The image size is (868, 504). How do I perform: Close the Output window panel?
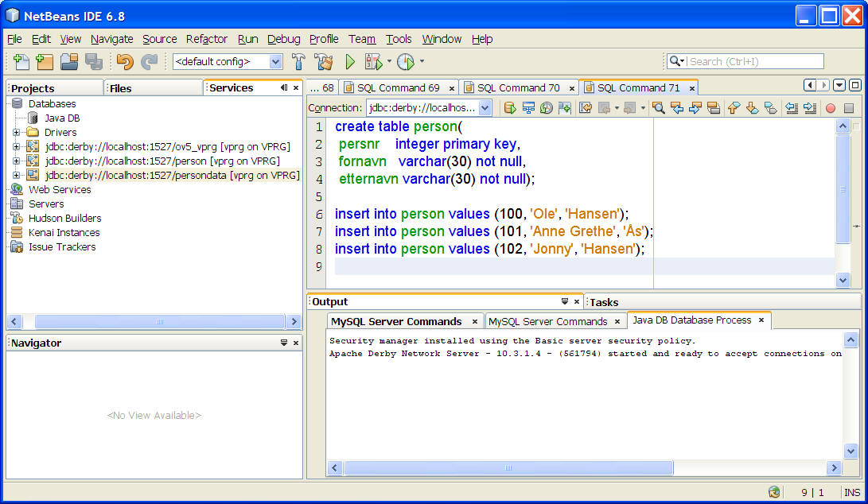[576, 301]
